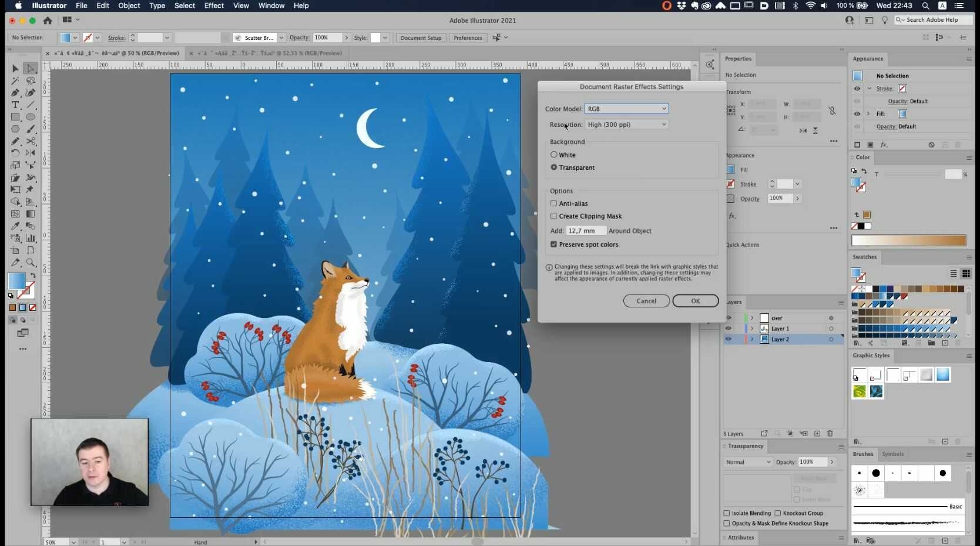Image resolution: width=980 pixels, height=546 pixels.
Task: Uncheck Preserve spot colors
Action: (x=553, y=244)
